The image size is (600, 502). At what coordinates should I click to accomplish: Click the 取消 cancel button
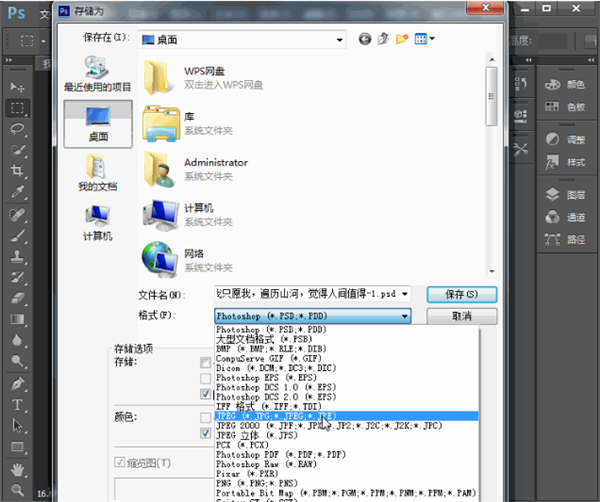coord(462,316)
